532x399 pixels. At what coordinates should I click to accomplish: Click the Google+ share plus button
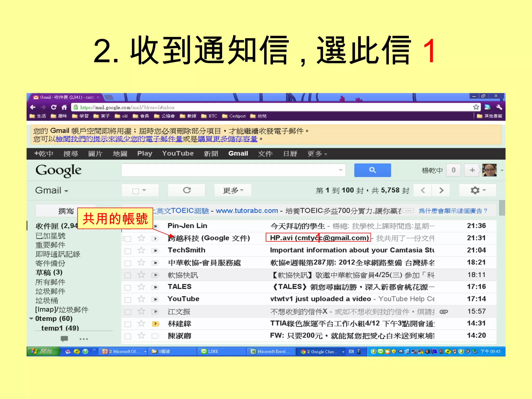472,170
